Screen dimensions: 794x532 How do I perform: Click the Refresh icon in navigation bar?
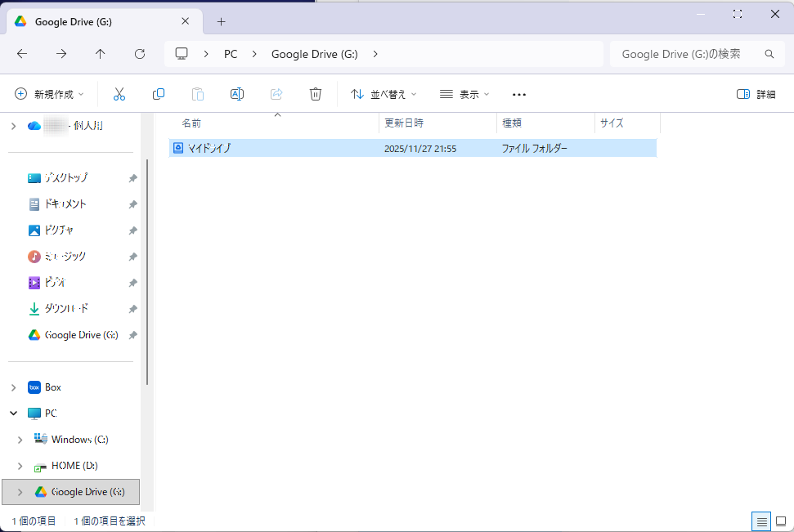tap(140, 54)
